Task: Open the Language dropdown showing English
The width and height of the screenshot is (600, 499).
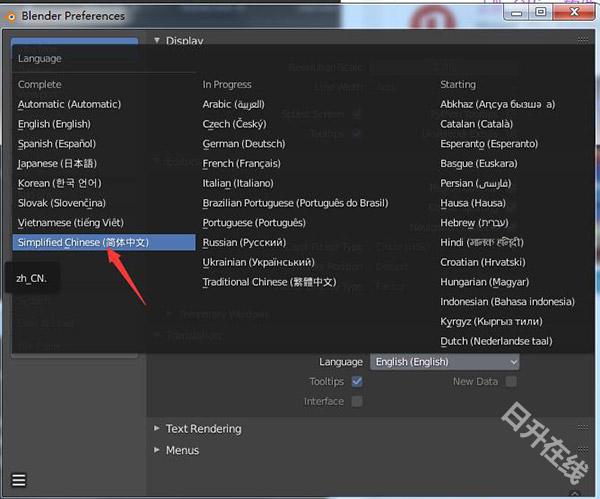Action: [x=445, y=362]
